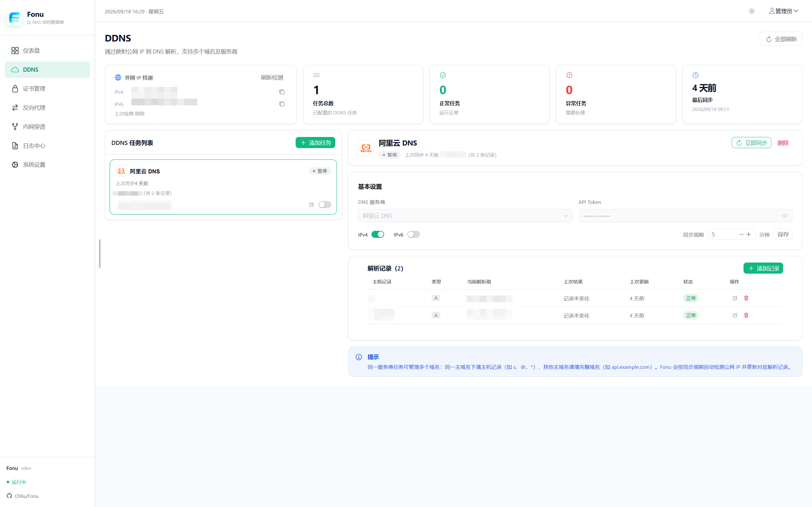Click the green check icon above 正常任务
Viewport: 812px width, 507px height.
point(443,75)
